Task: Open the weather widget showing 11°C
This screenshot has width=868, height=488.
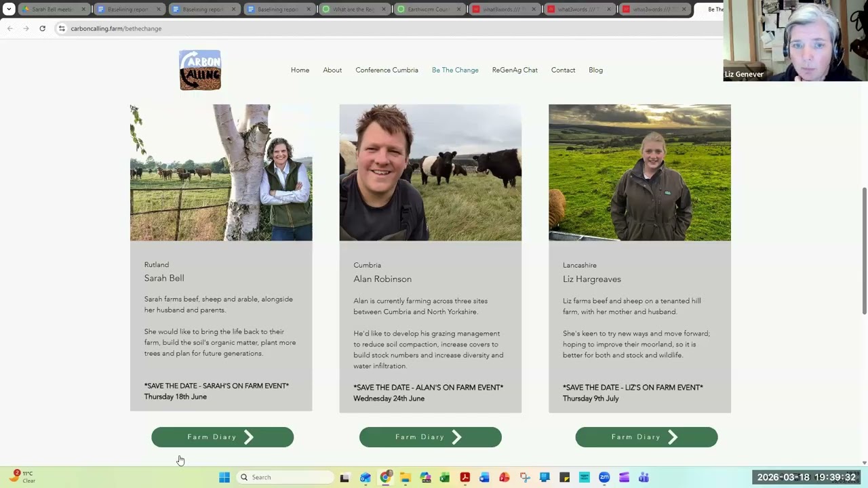Action: click(x=22, y=476)
